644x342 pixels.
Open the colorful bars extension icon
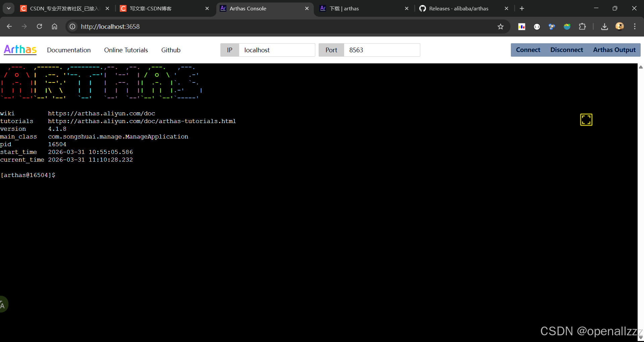(x=522, y=26)
